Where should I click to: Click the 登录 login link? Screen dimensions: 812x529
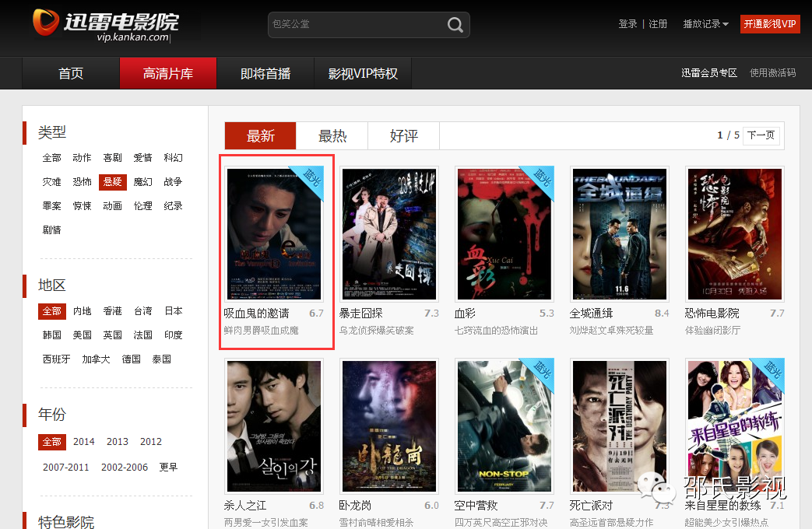point(627,24)
